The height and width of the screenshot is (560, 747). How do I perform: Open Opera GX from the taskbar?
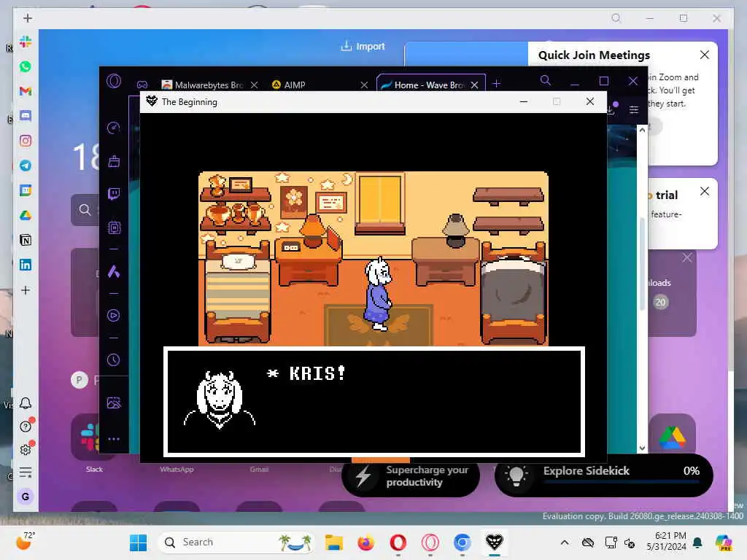430,542
